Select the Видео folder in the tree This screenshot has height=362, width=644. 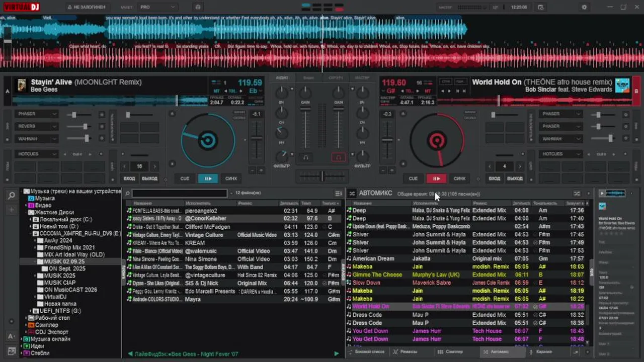coord(43,206)
